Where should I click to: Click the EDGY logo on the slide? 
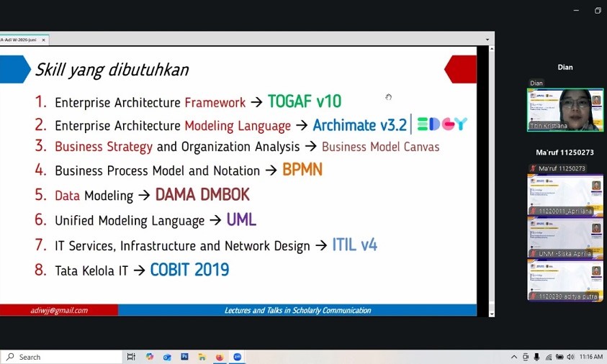pos(442,124)
